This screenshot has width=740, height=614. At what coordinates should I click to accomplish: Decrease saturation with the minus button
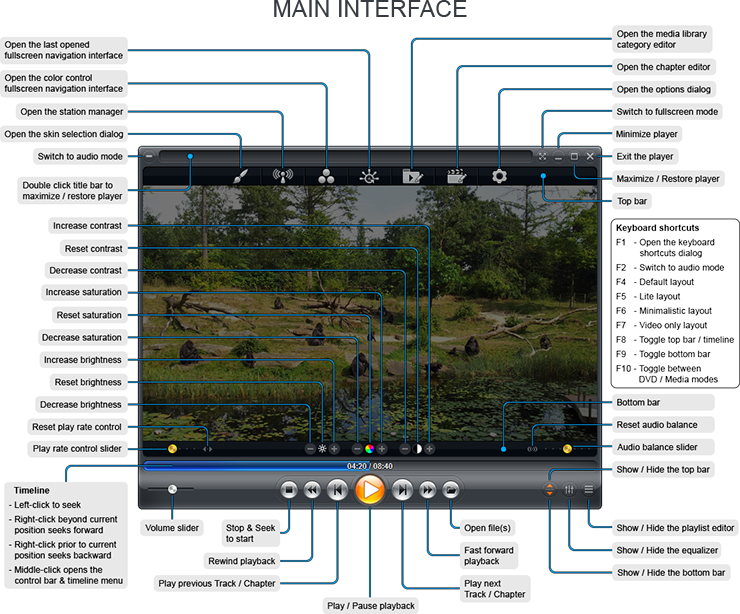coord(357,449)
